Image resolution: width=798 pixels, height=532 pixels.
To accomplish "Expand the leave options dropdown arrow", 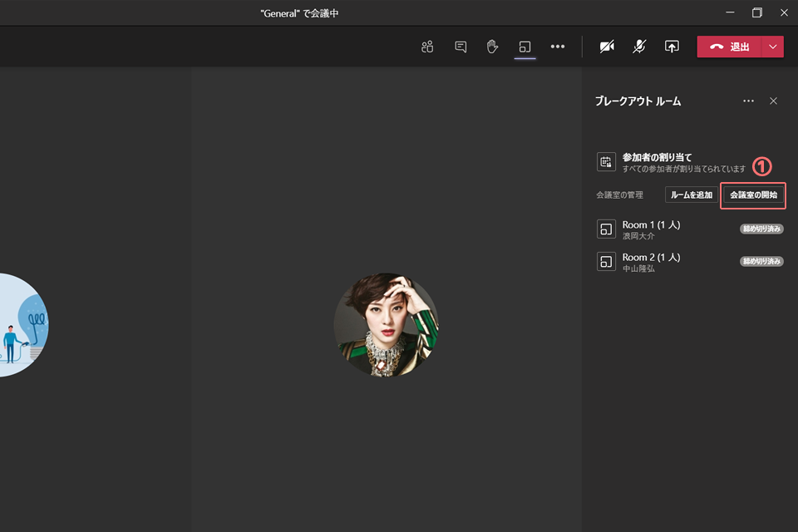I will point(772,47).
